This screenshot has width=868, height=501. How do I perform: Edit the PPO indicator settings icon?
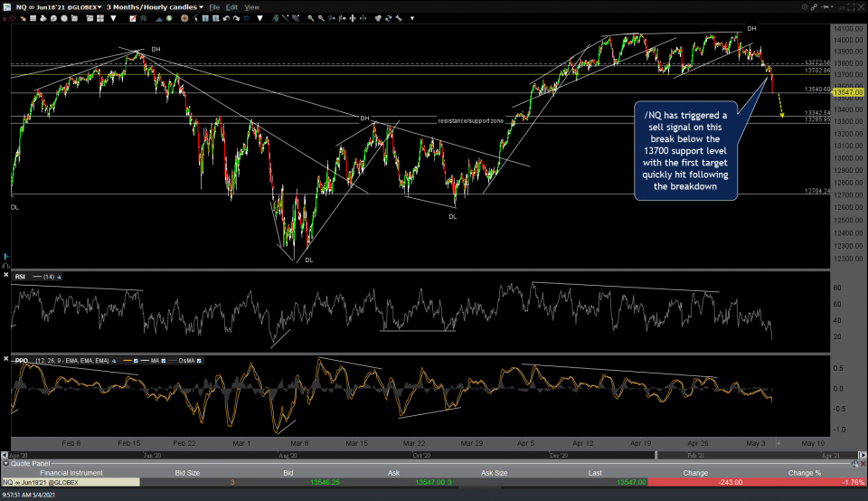coord(114,361)
